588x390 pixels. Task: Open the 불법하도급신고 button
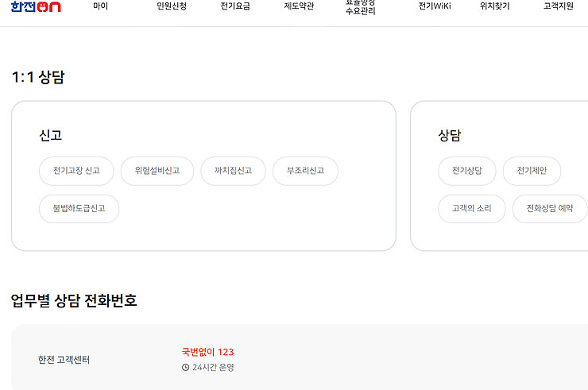(79, 209)
